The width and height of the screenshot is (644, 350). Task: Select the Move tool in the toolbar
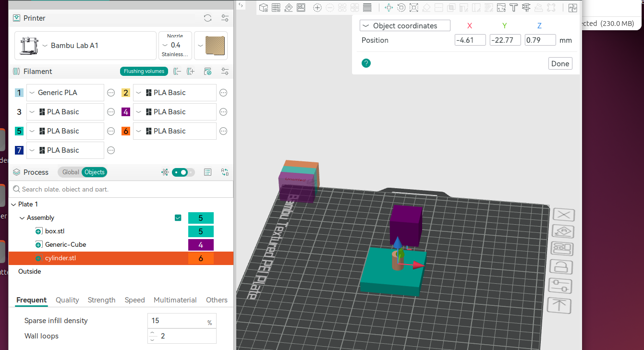[389, 8]
